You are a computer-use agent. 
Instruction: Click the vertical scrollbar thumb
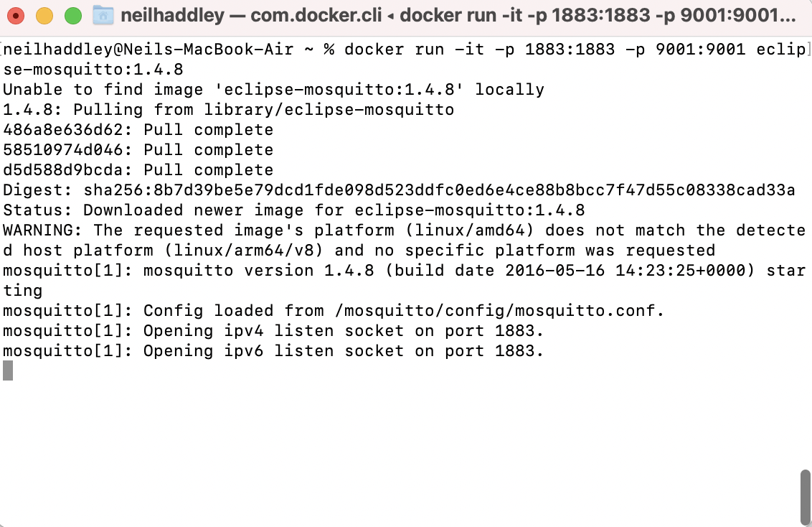[x=805, y=498]
